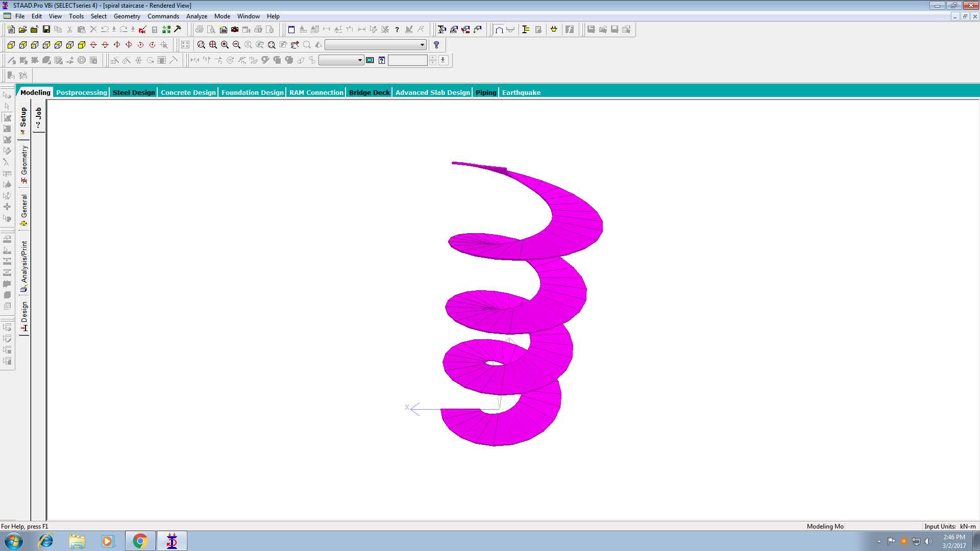The height and width of the screenshot is (551, 980).
Task: Switch to the Postprocessing tab
Action: tap(82, 92)
